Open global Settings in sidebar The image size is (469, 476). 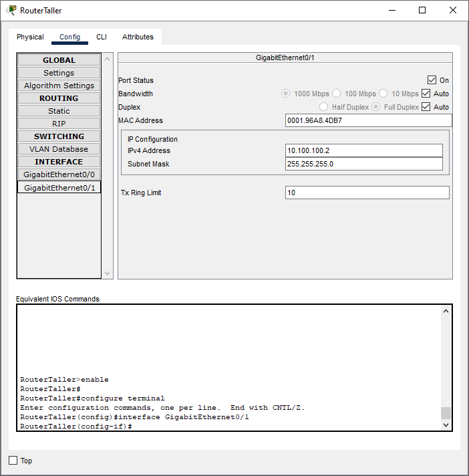(59, 73)
